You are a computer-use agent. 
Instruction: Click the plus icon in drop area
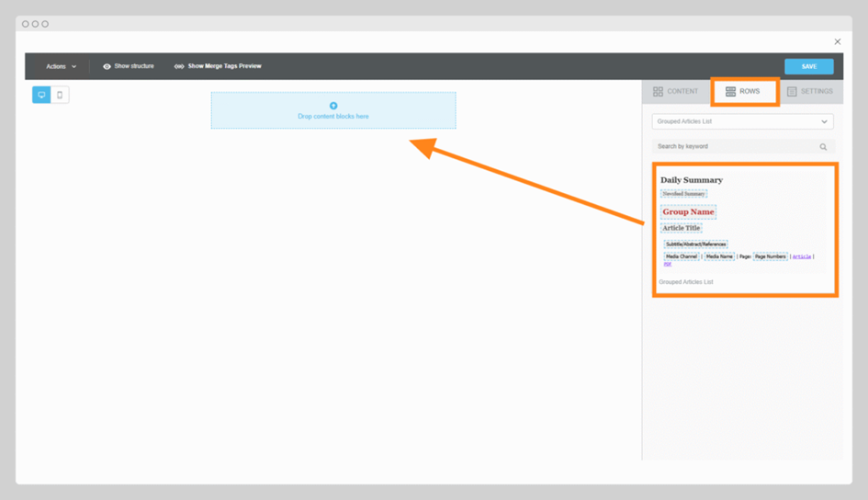tap(333, 106)
